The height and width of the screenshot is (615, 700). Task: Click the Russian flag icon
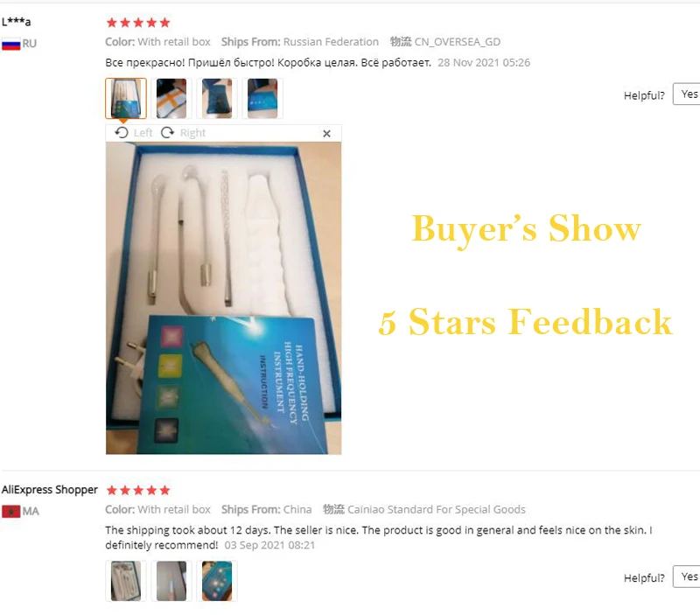point(11,45)
